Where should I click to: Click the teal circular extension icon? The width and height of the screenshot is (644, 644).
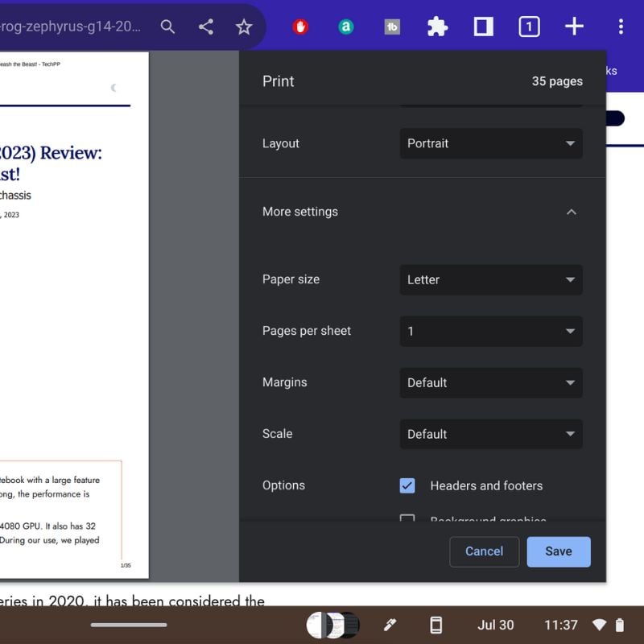pos(345,26)
